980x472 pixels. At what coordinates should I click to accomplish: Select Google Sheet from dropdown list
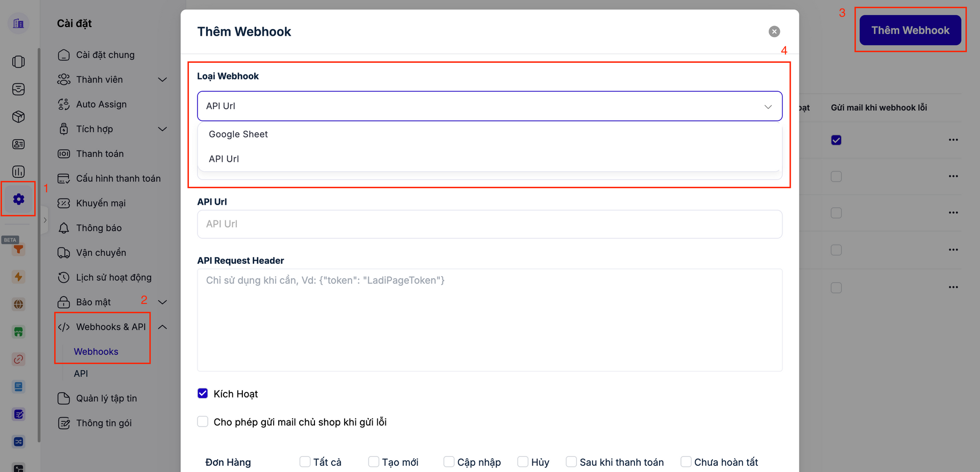point(238,134)
